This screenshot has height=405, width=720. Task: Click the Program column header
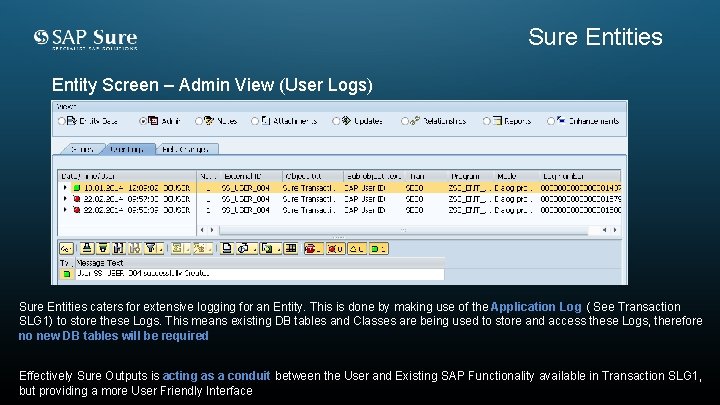click(470, 176)
